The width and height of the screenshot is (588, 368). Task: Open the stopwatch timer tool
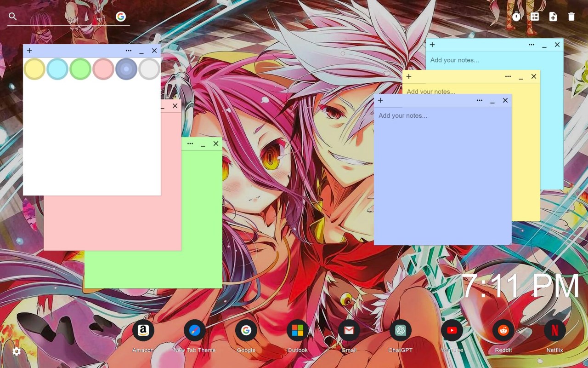coord(517,17)
